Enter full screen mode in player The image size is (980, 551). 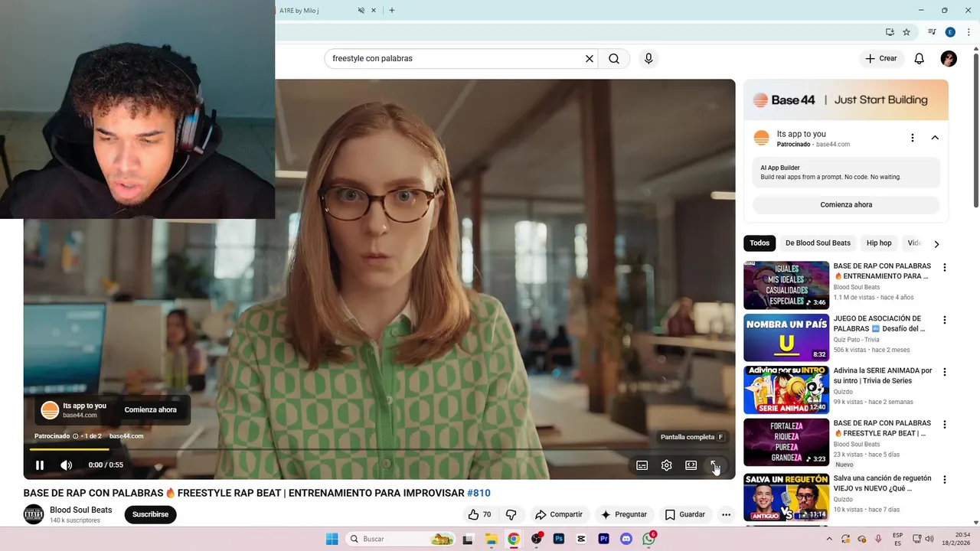pyautogui.click(x=714, y=465)
